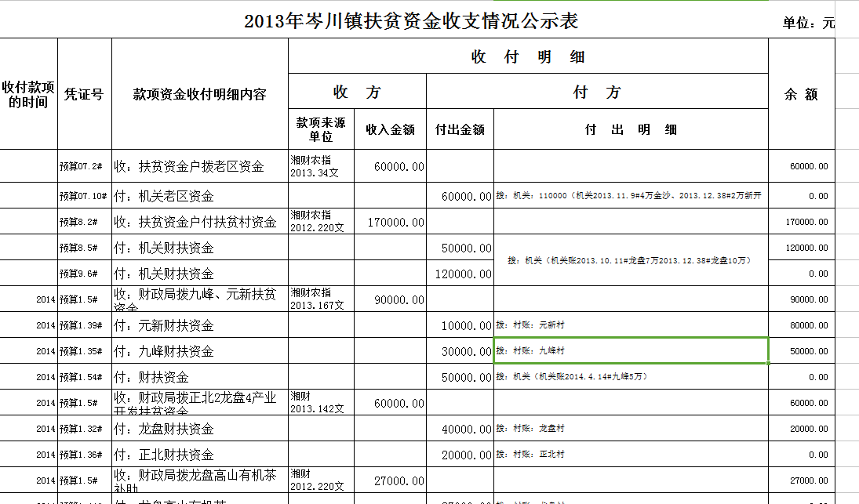Image resolution: width=859 pixels, height=504 pixels.
Task: Click the 余额 column header cell
Action: [x=801, y=94]
